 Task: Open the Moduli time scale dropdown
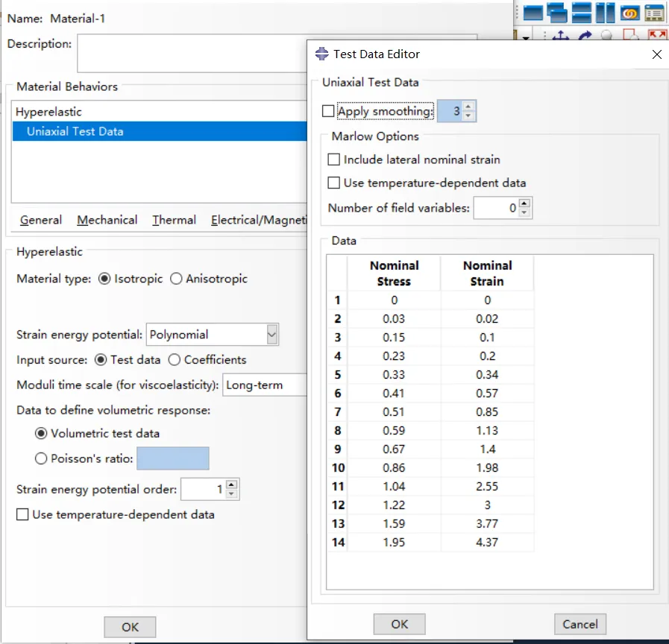pyautogui.click(x=265, y=385)
